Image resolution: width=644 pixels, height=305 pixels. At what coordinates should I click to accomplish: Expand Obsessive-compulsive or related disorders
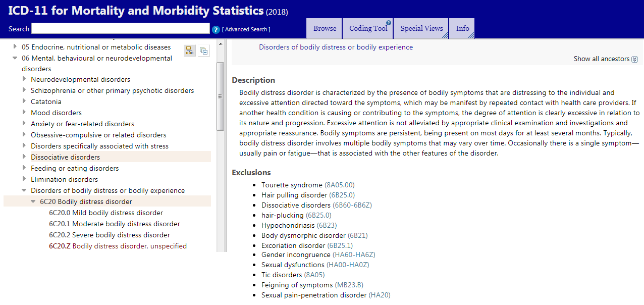(x=24, y=134)
